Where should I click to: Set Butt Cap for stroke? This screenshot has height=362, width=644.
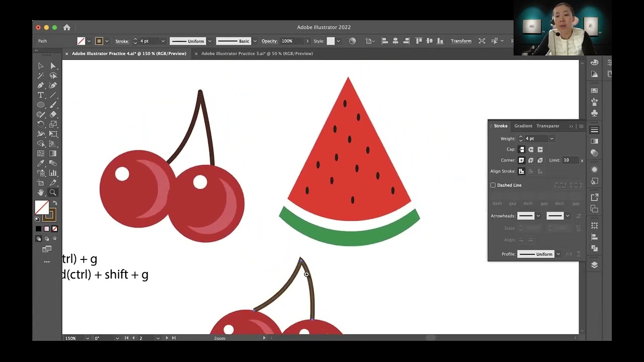[522, 149]
